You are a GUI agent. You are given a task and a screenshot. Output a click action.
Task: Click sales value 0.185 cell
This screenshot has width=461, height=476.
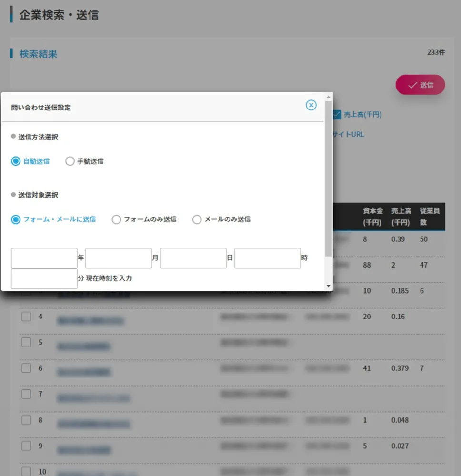(x=400, y=291)
